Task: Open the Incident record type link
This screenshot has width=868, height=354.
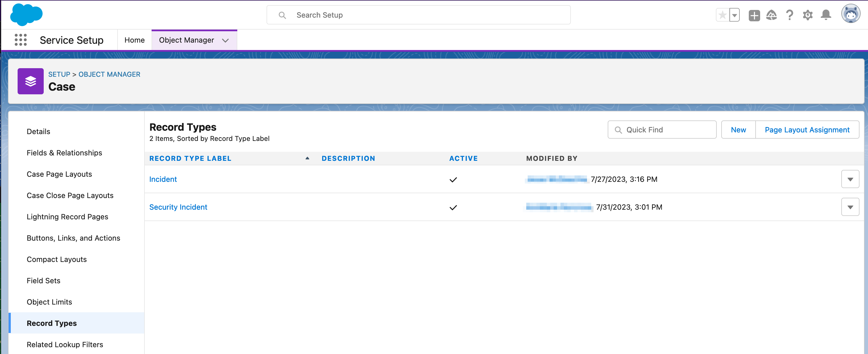Action: 162,179
